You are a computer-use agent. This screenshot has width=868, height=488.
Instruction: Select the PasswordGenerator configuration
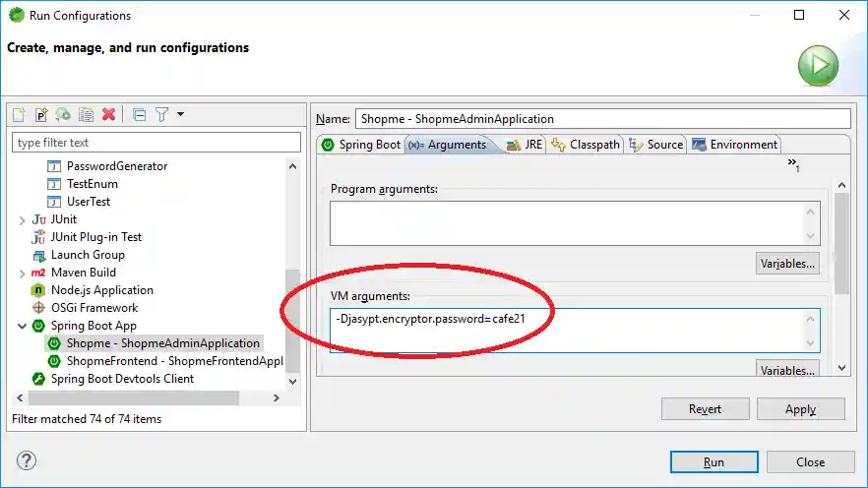[x=117, y=166]
